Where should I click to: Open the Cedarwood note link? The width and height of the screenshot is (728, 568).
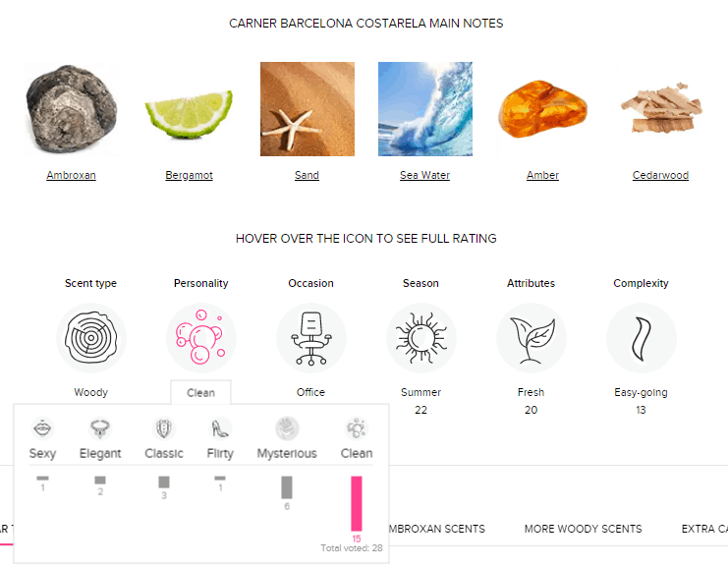pos(660,176)
